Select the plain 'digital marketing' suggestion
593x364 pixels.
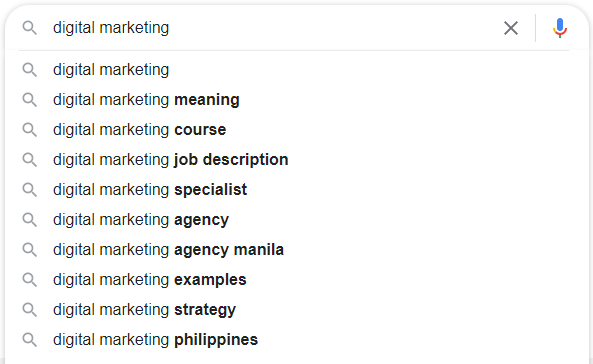coord(294,70)
